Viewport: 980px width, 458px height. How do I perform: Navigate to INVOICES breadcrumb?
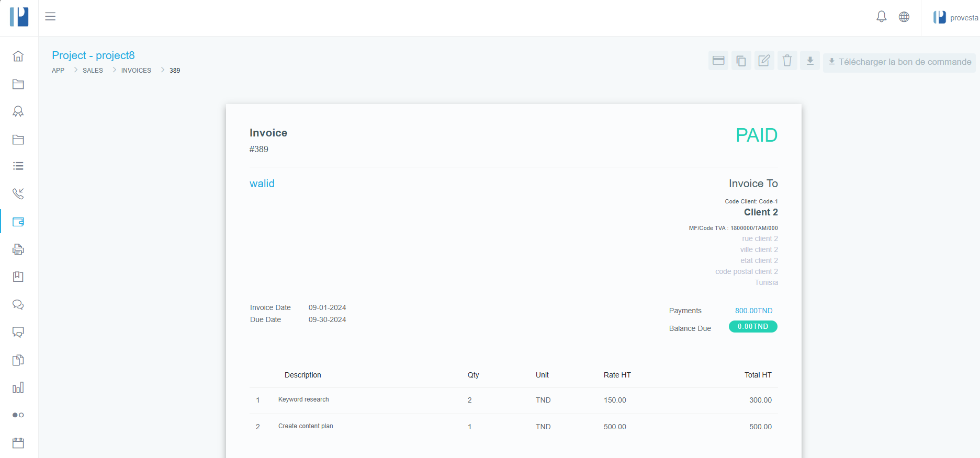136,71
